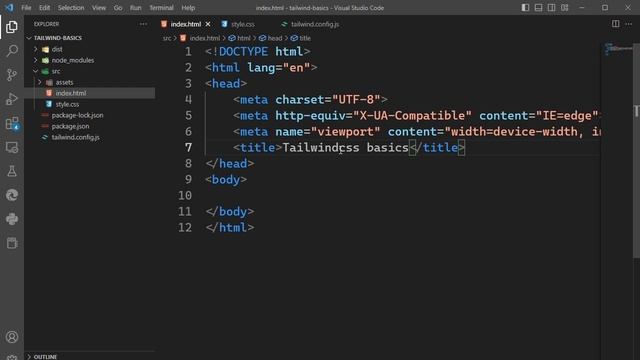Toggle the primary side bar layout button
The image size is (640, 360).
click(525, 8)
